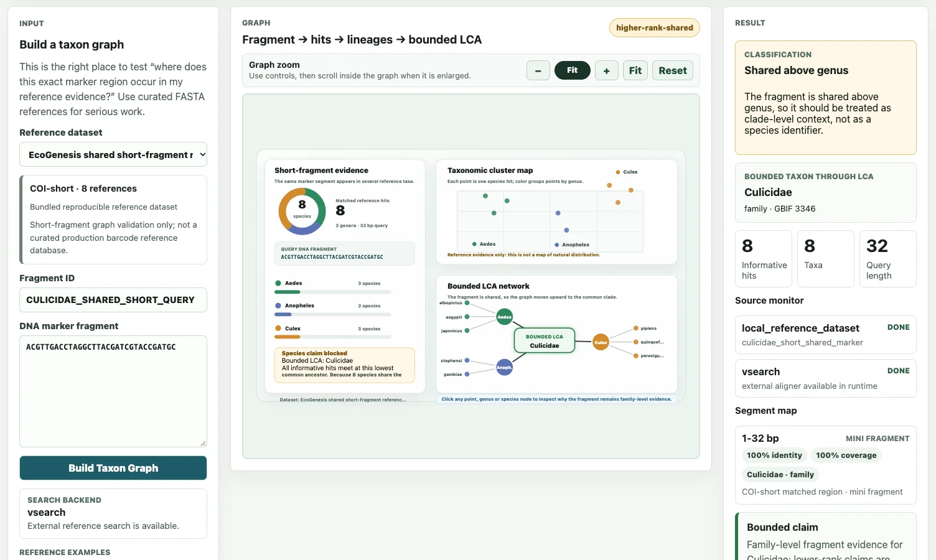Click the higher-rank-shared badge
Screen dimensions: 936x560
coord(655,28)
